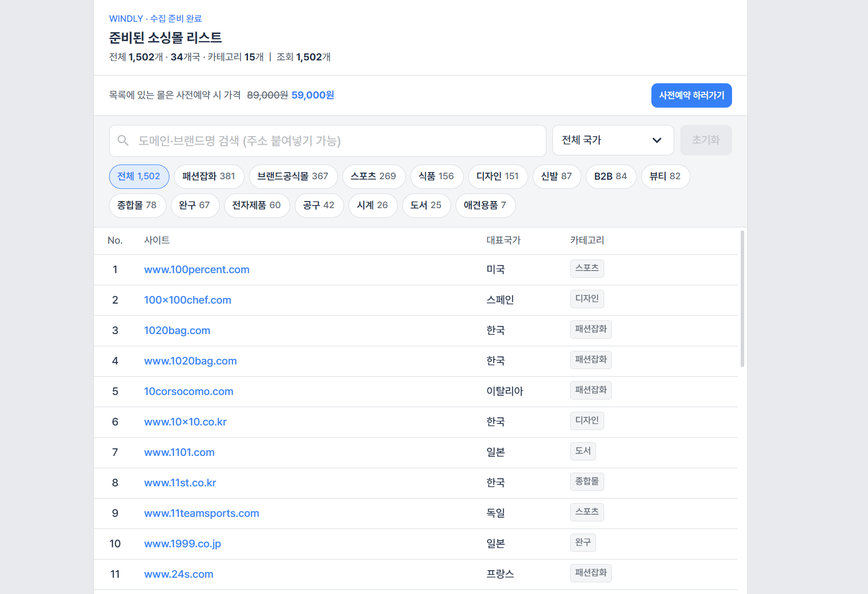
Task: Click the 미국 country cell
Action: (x=496, y=270)
